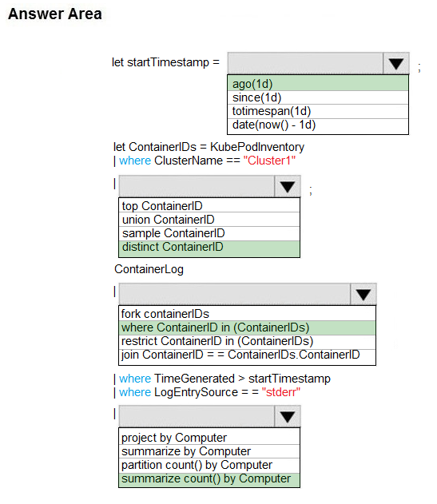The image size is (437, 504).
Task: Pick sample ContainerID from the list
Action: point(209,233)
